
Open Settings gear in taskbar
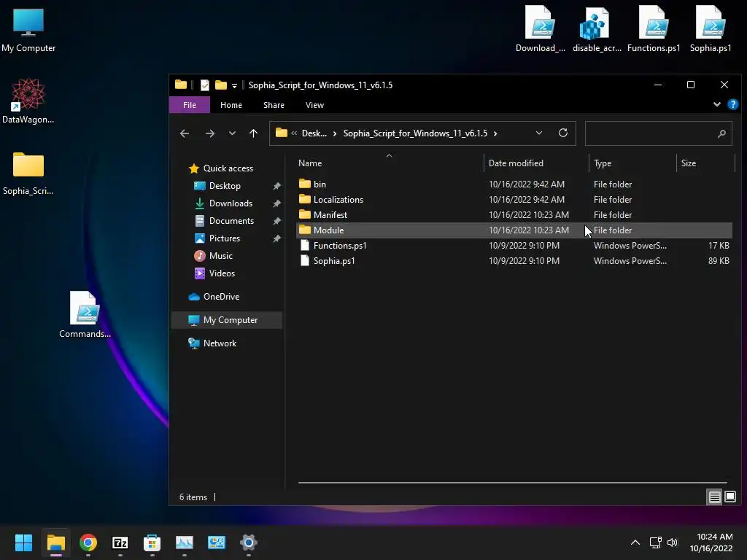coord(249,542)
